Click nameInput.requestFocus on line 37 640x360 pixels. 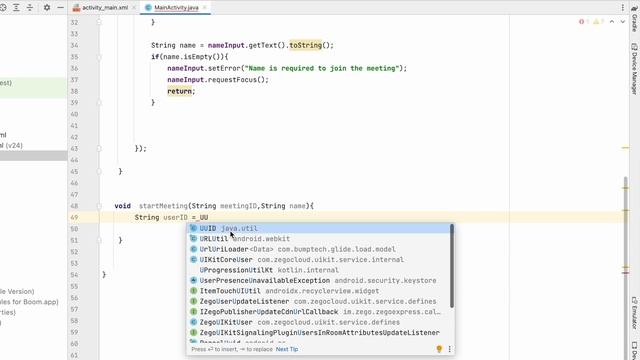pos(218,80)
